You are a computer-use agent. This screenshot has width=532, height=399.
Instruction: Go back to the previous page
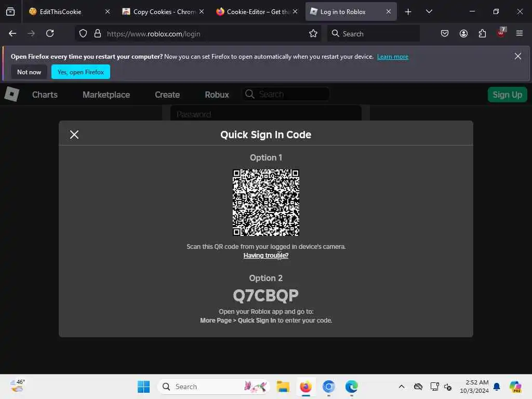[12, 33]
